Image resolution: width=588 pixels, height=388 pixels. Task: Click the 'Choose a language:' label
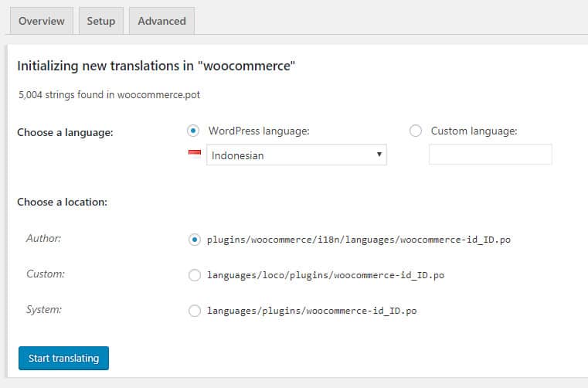(x=65, y=132)
